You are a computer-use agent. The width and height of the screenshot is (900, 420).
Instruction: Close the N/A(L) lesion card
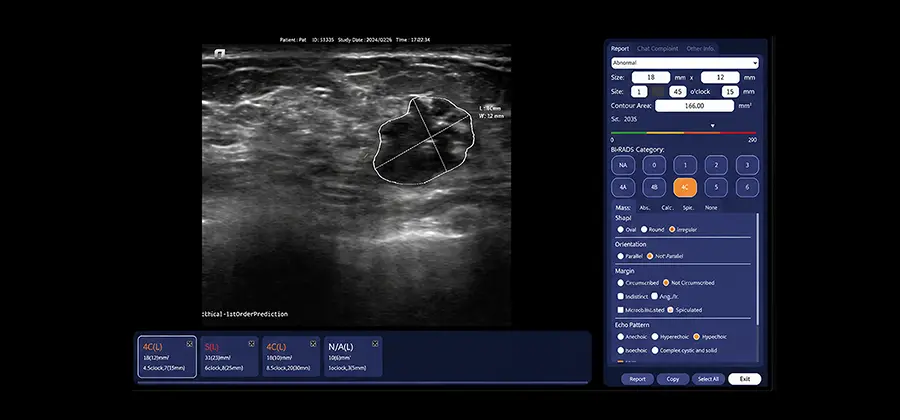(x=375, y=344)
